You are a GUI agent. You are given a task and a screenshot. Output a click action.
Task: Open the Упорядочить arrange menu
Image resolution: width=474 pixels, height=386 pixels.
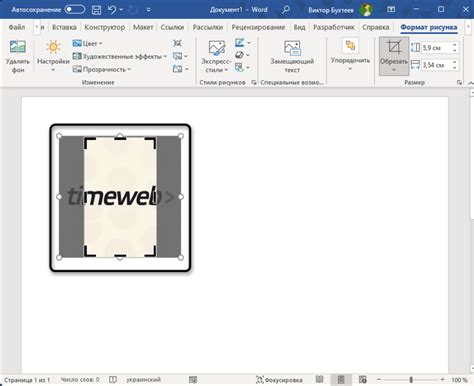[350, 55]
